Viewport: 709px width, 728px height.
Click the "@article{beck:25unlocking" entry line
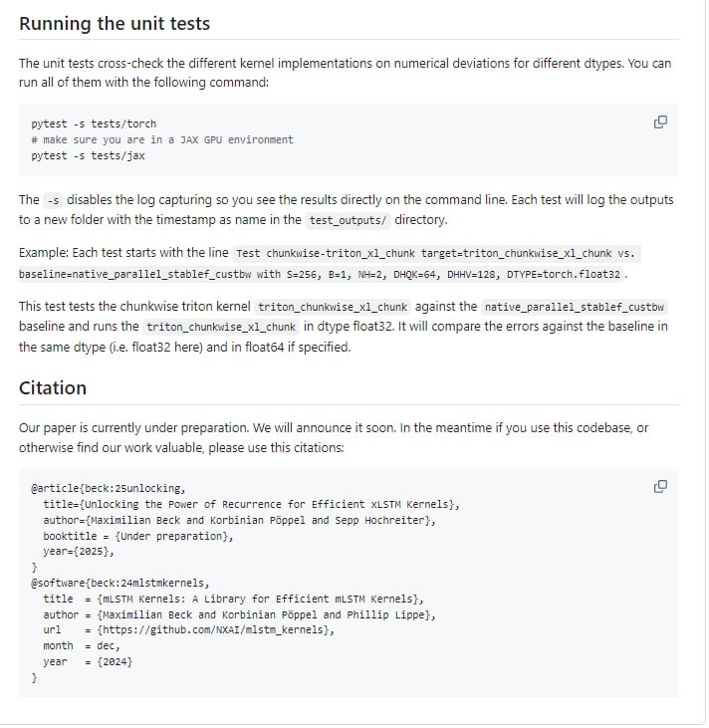click(108, 489)
